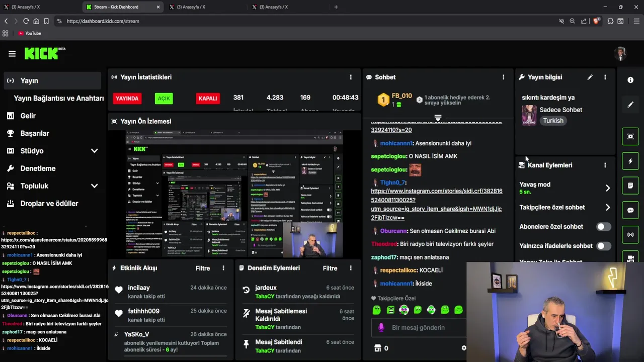Select incilaay follow event row
644x362 pixels.
pyautogui.click(x=171, y=292)
